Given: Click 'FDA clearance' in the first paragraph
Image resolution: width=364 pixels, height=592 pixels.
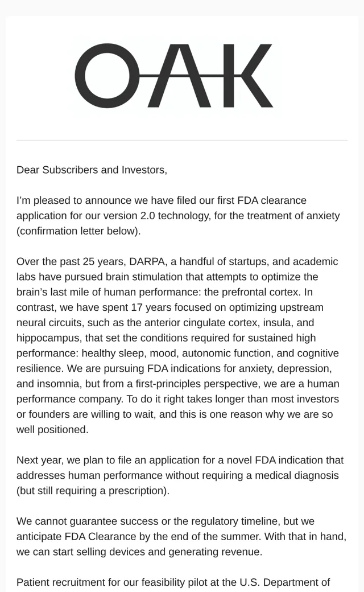Looking at the screenshot, I should coord(272,200).
